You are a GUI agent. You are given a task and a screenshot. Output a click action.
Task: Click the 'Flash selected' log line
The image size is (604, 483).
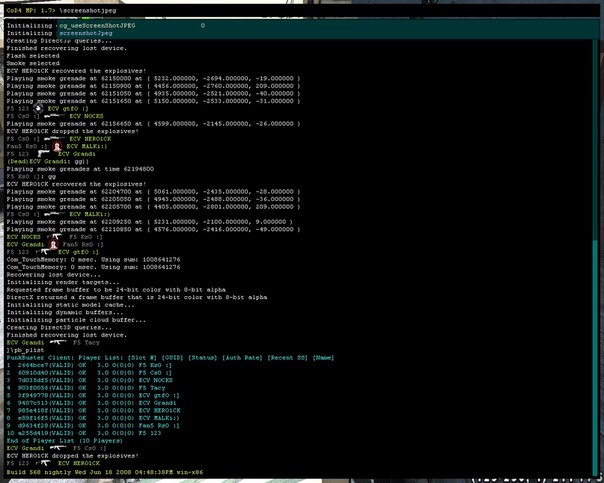pyautogui.click(x=33, y=56)
